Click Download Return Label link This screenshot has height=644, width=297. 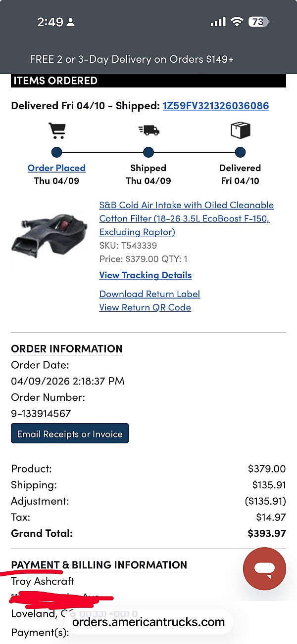pos(149,294)
